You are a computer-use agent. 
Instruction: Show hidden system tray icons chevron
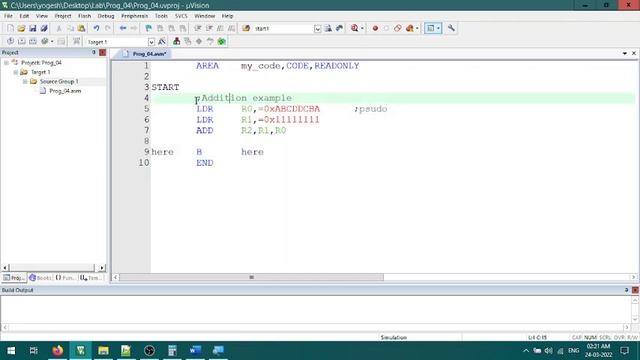[x=526, y=351]
